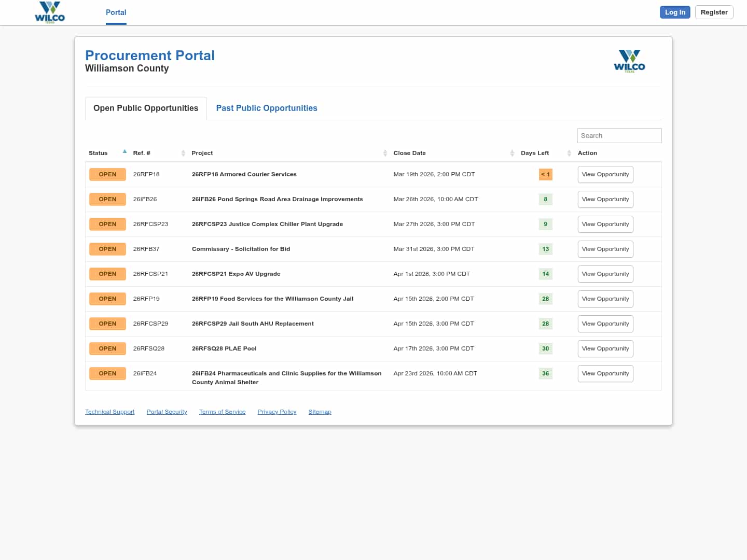
Task: Sort table by Ref. # column
Action: 142,153
